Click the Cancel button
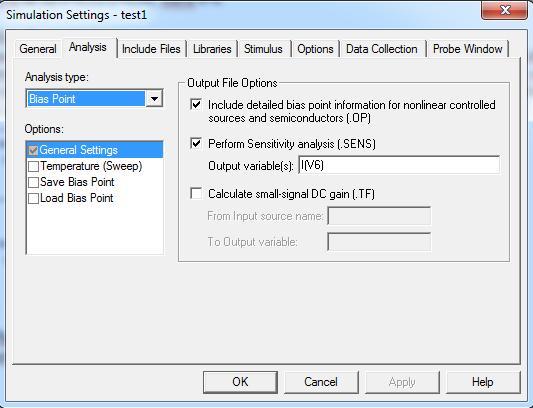This screenshot has height=408, width=533. coord(321,382)
